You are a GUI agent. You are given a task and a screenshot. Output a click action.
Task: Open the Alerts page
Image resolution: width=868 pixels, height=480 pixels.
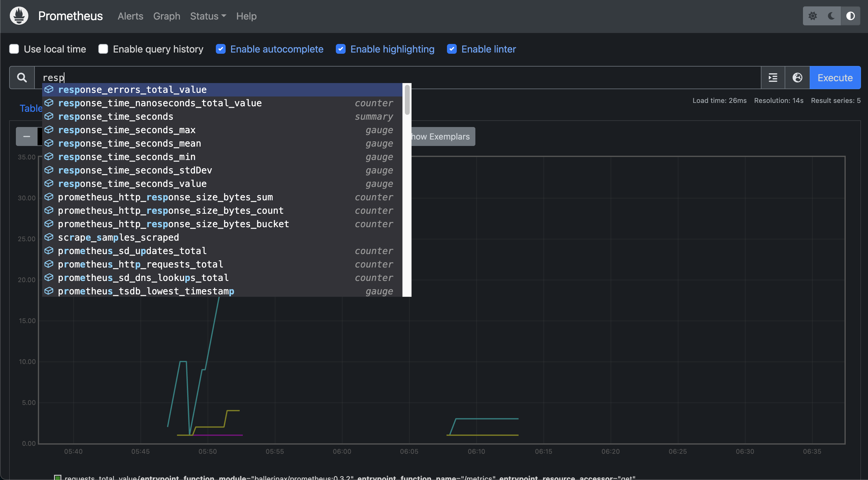point(130,16)
